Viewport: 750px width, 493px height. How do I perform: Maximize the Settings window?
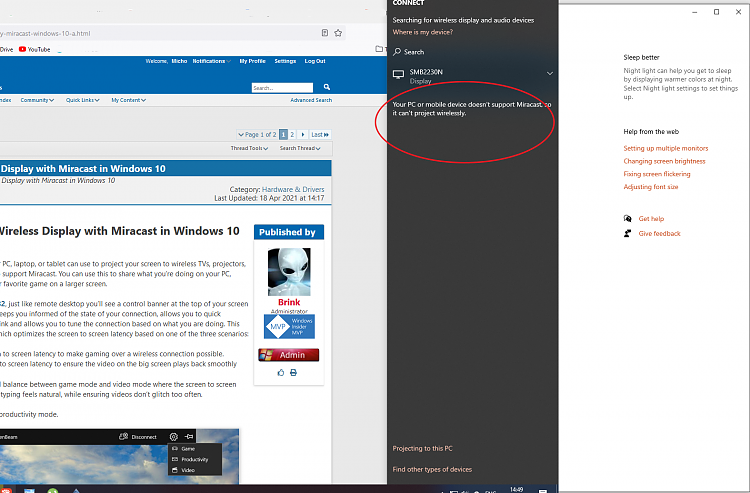point(716,12)
